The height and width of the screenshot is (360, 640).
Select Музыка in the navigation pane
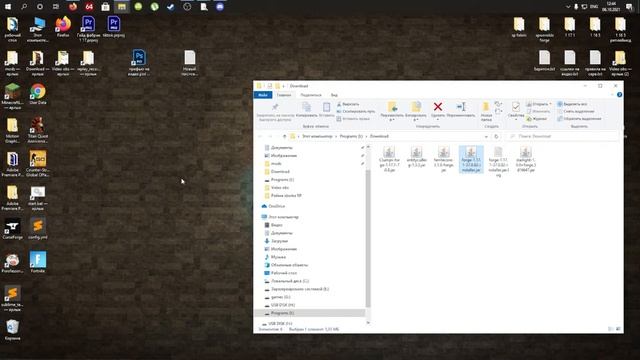click(x=278, y=257)
